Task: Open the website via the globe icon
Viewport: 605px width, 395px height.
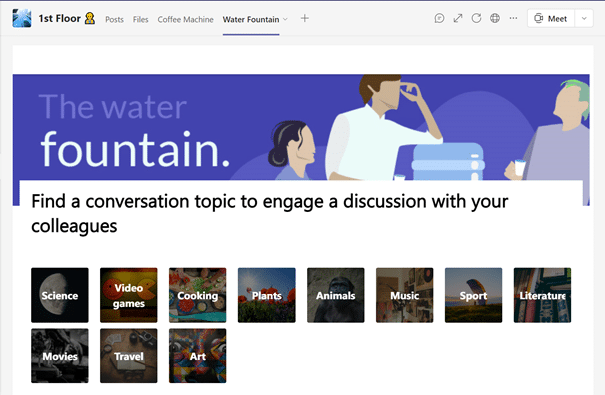Action: [495, 18]
